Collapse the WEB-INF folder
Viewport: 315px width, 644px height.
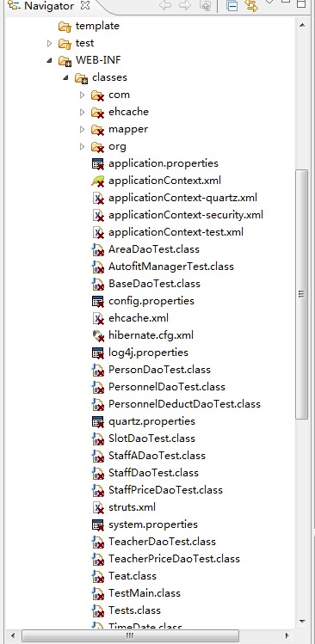(49, 60)
